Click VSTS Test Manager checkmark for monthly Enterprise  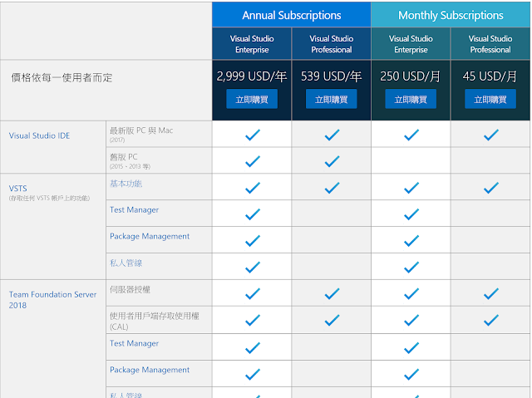pos(411,214)
